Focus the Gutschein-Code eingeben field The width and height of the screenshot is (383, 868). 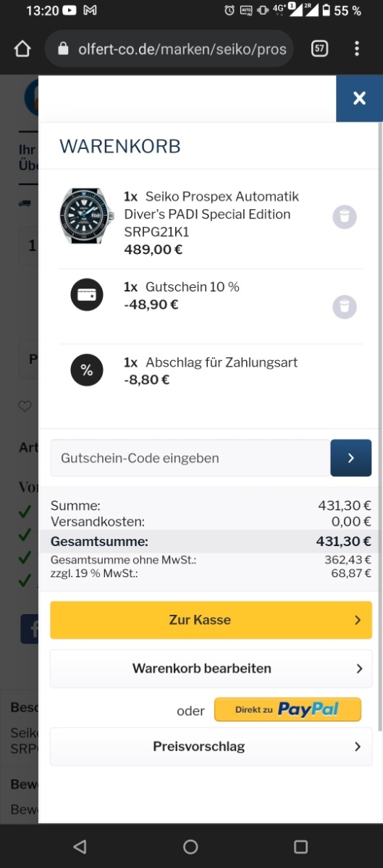[x=190, y=458]
